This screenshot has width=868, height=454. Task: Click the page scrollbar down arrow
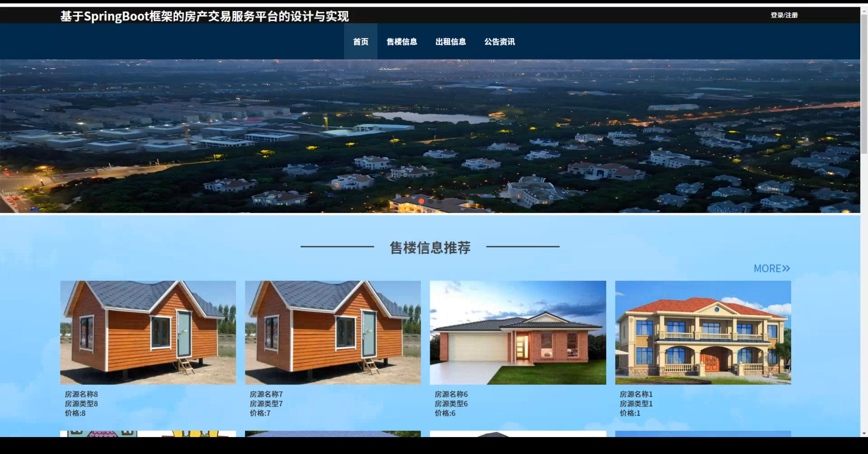pyautogui.click(x=864, y=433)
